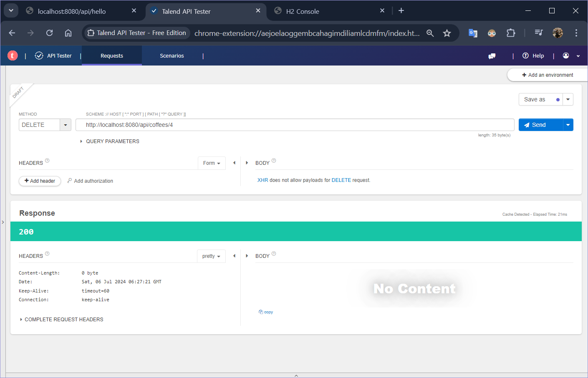Expand the account dropdown chevron
Viewport: 588px width, 378px height.
(x=578, y=56)
